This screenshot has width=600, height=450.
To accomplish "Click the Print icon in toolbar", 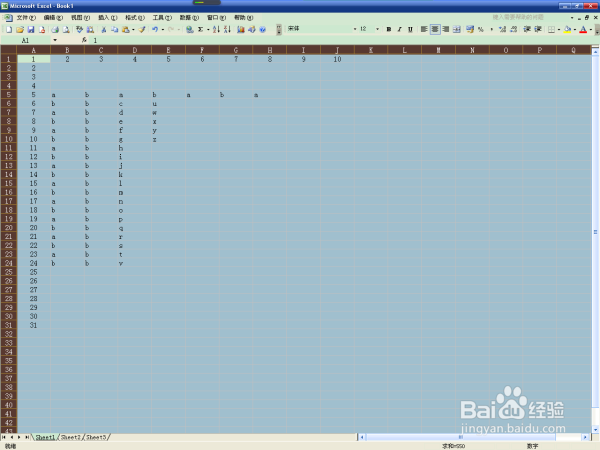I will click(55, 29).
